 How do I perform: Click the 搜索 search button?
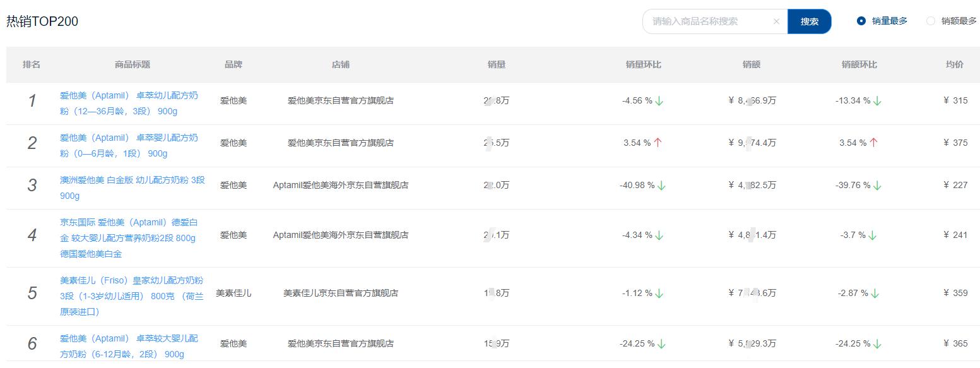810,21
